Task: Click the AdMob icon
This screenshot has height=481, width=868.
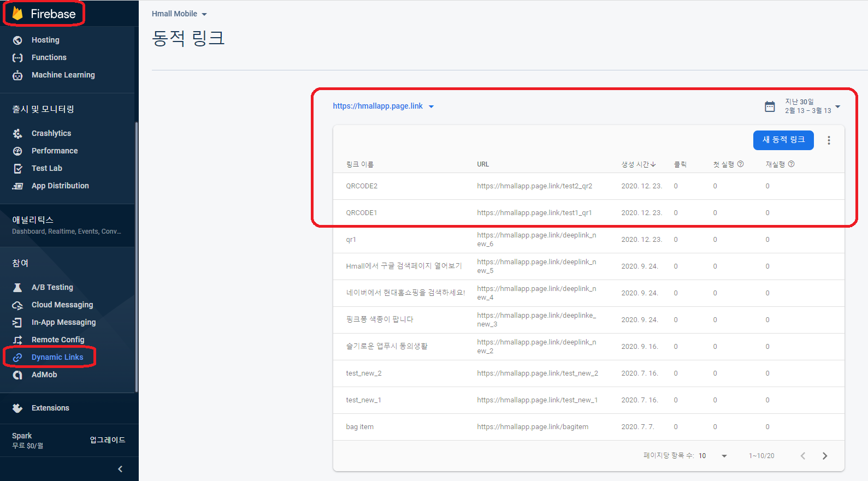Action: 17,375
